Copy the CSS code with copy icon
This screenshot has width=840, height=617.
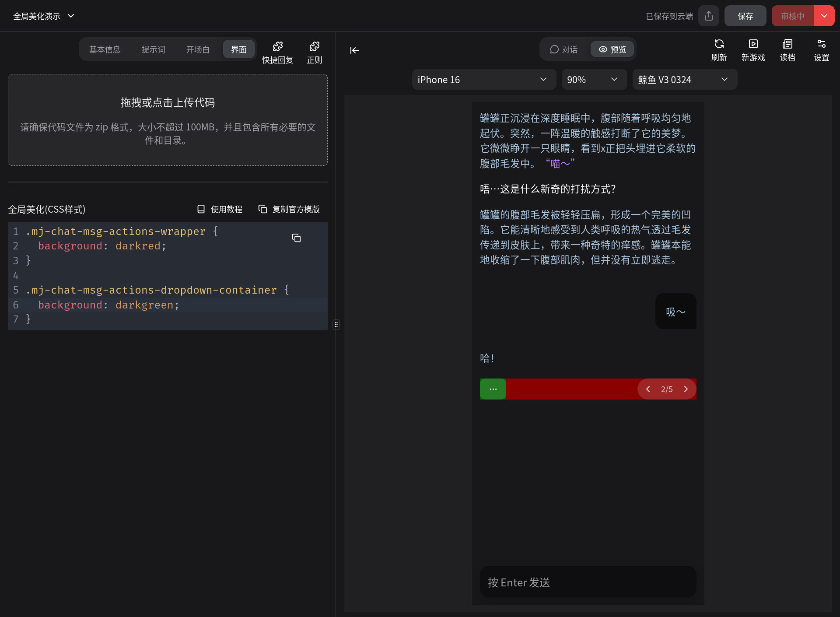[x=296, y=238]
